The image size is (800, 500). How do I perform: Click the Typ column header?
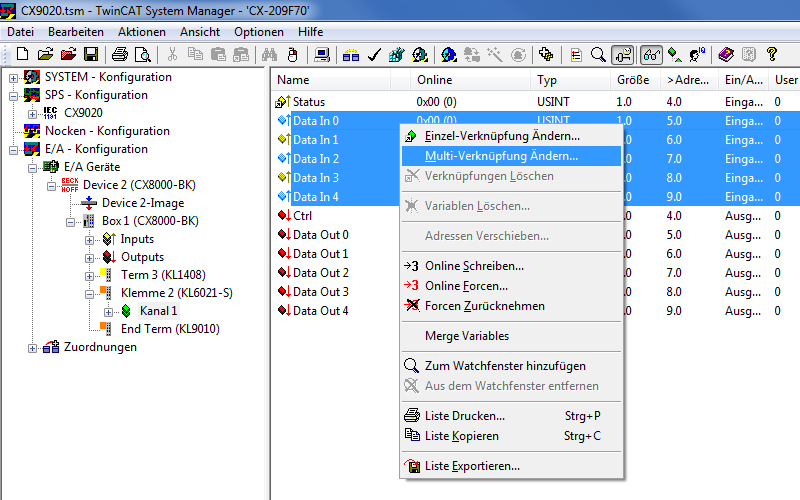pyautogui.click(x=570, y=80)
